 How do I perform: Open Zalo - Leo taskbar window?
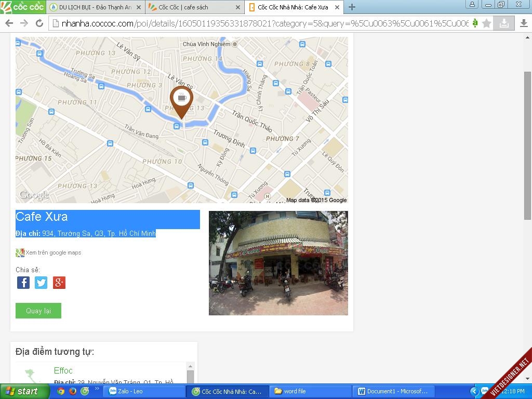tap(144, 392)
